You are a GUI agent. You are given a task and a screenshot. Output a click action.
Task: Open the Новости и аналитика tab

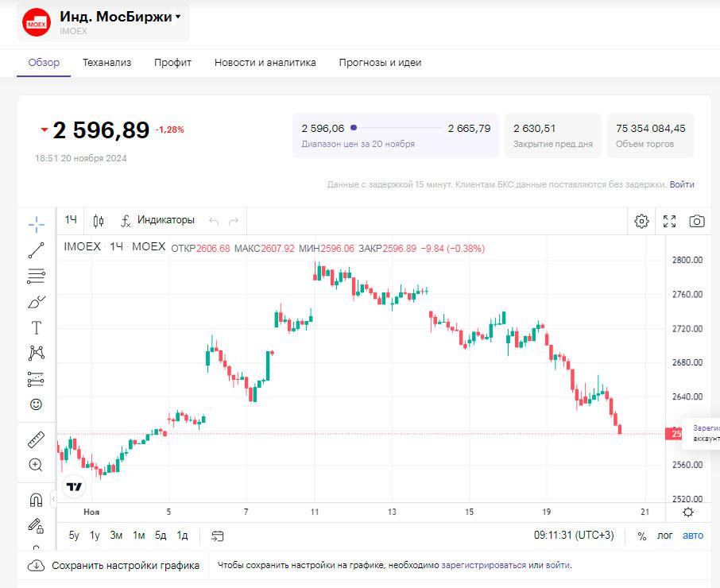click(265, 63)
